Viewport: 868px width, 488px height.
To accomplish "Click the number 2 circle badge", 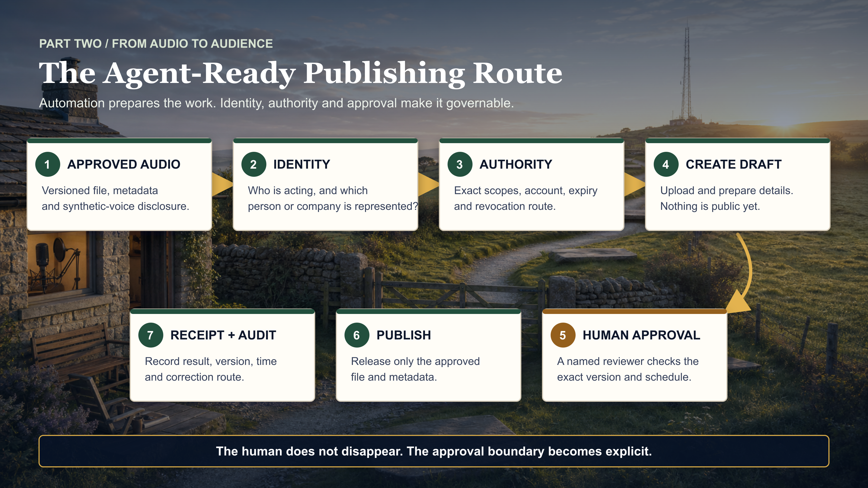I will 254,164.
